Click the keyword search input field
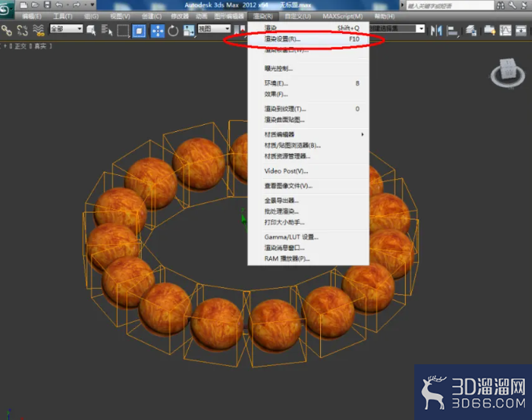 [x=450, y=5]
